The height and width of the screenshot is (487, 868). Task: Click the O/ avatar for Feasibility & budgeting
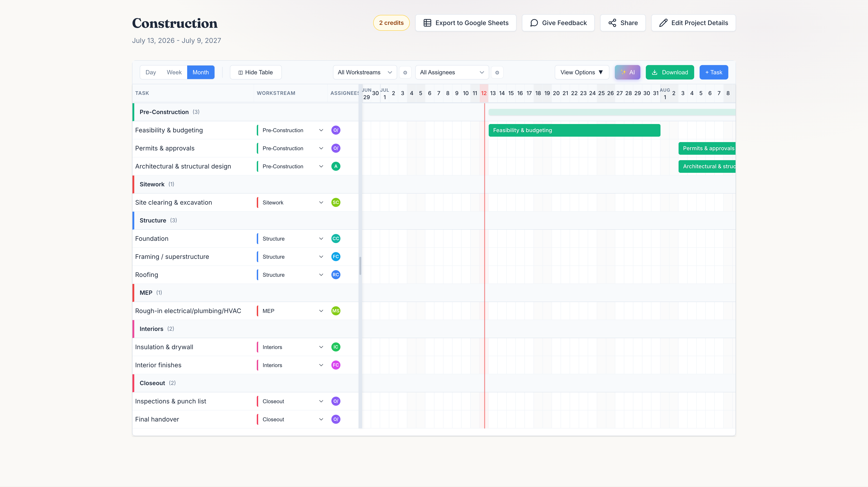click(x=336, y=130)
